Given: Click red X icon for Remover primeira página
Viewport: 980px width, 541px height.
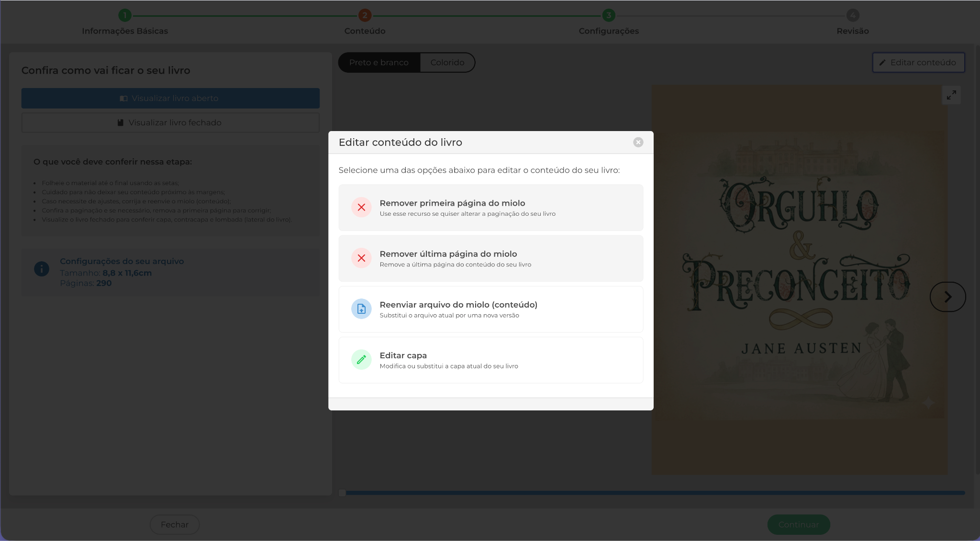Looking at the screenshot, I should [361, 207].
